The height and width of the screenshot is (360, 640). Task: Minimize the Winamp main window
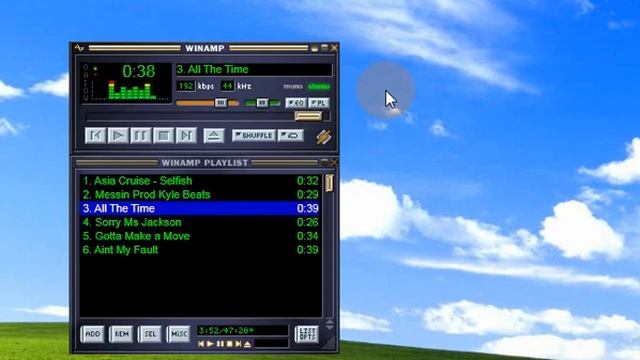point(314,48)
